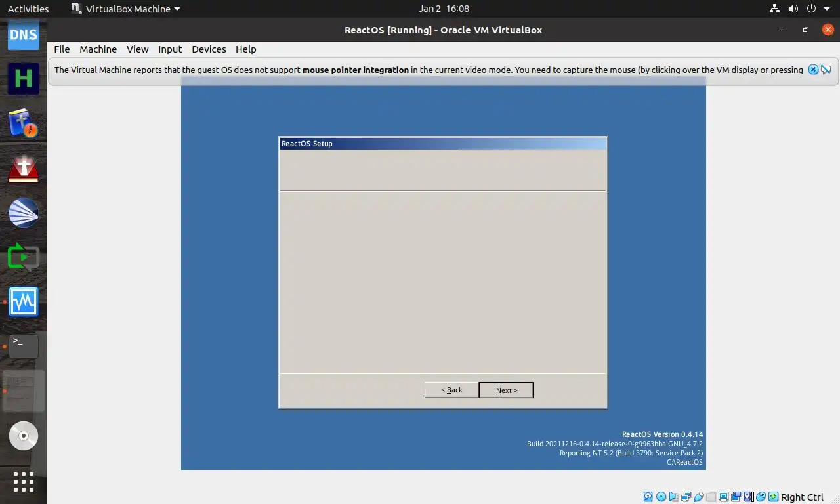
Task: Open the Input menu
Action: (x=170, y=49)
